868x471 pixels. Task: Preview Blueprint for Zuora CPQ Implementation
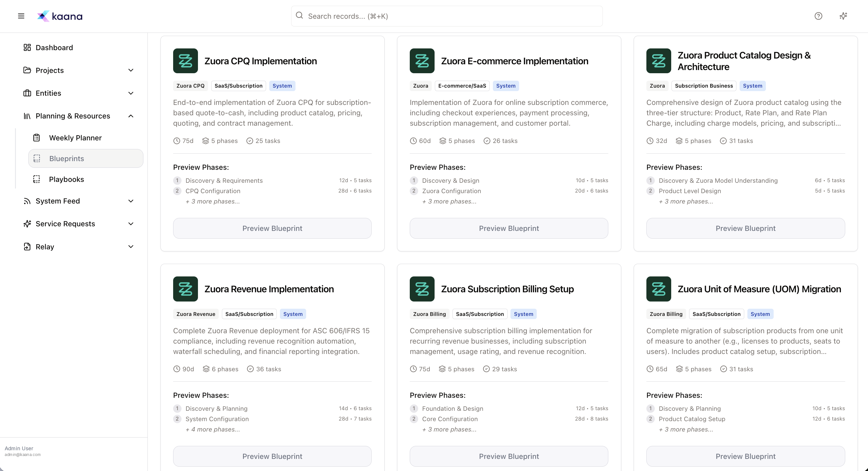tap(272, 228)
